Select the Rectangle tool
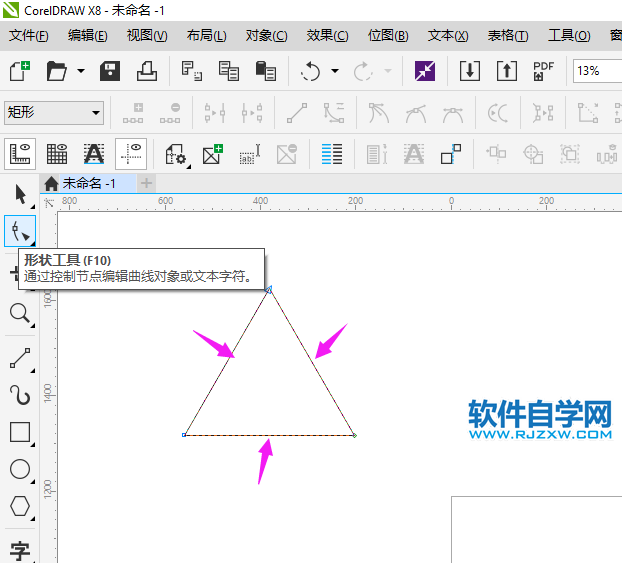This screenshot has height=563, width=622. tap(19, 432)
